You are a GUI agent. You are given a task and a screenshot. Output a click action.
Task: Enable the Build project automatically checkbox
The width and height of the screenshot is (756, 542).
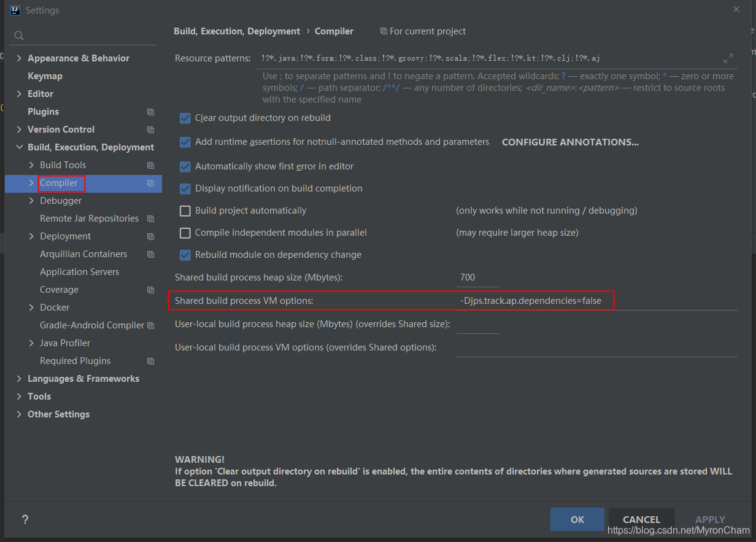coord(185,211)
